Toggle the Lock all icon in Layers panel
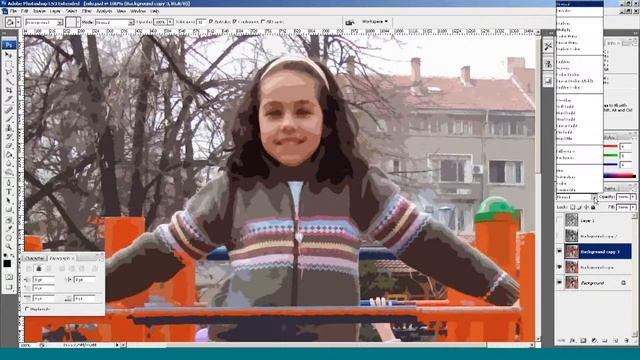Image resolution: width=640 pixels, height=360 pixels. 593,207
